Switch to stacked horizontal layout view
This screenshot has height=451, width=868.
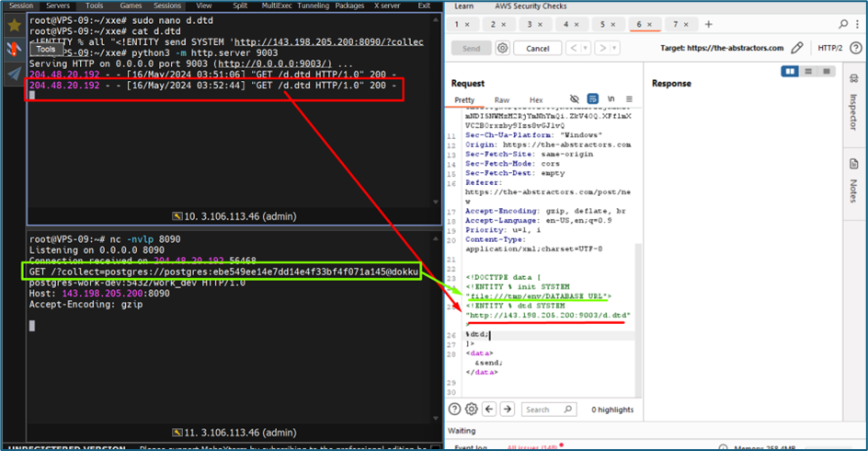[808, 71]
